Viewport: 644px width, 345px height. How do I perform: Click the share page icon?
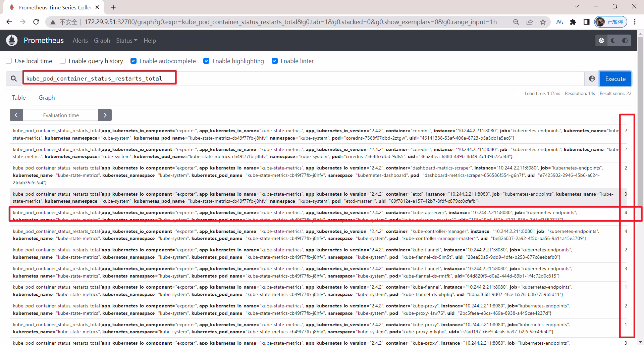530,22
